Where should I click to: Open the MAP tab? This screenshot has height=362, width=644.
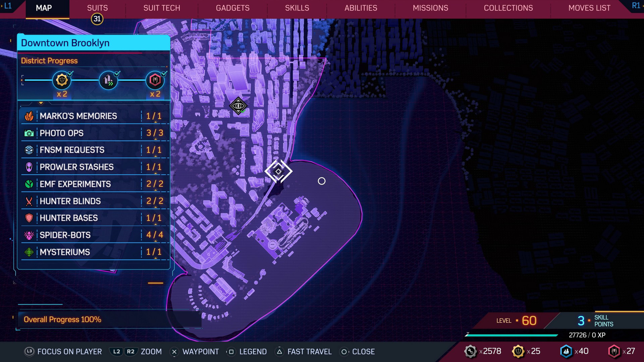[x=44, y=8]
